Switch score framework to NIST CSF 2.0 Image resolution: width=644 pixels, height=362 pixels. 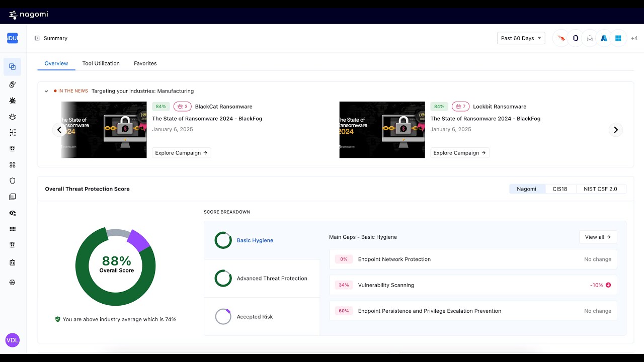600,189
